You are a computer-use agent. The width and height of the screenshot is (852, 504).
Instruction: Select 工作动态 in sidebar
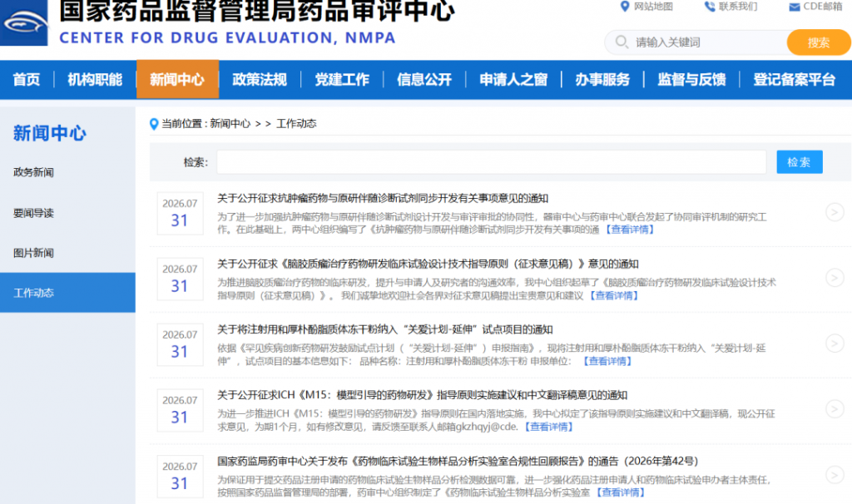click(67, 293)
